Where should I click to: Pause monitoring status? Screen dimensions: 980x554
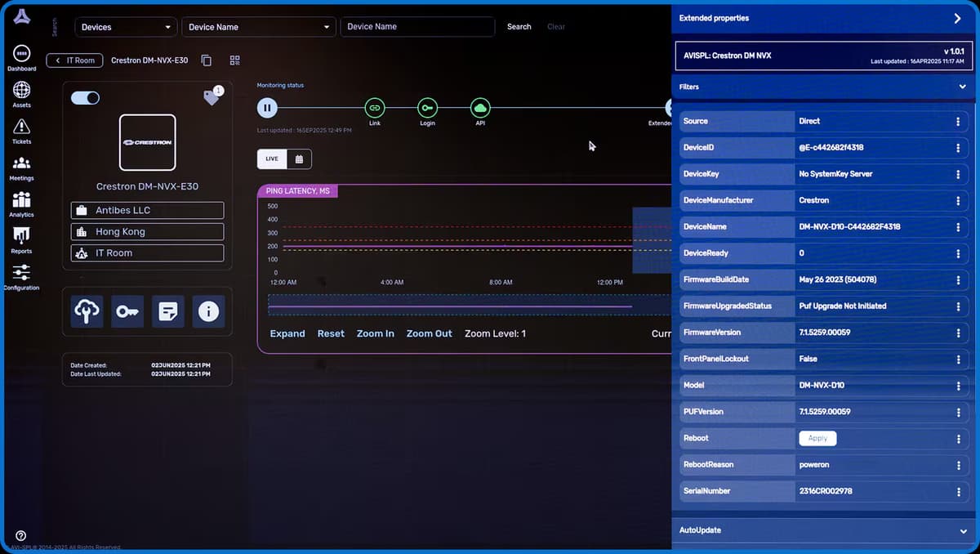[267, 108]
